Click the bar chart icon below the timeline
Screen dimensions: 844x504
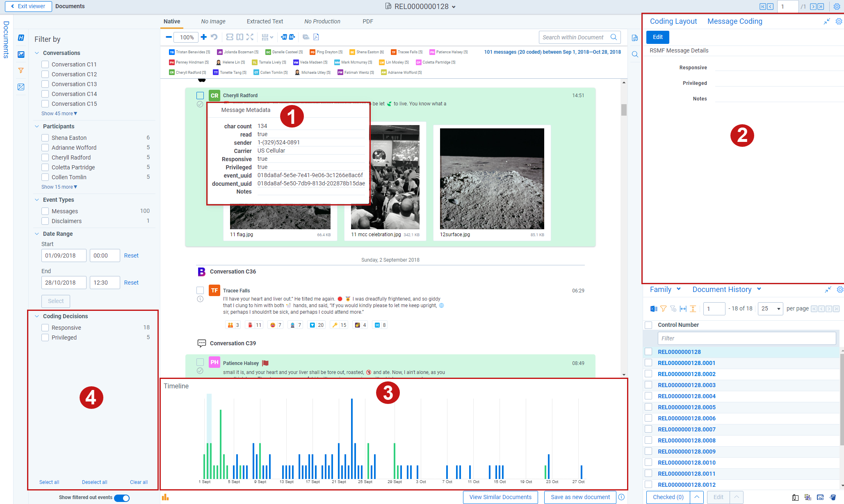[x=165, y=497]
